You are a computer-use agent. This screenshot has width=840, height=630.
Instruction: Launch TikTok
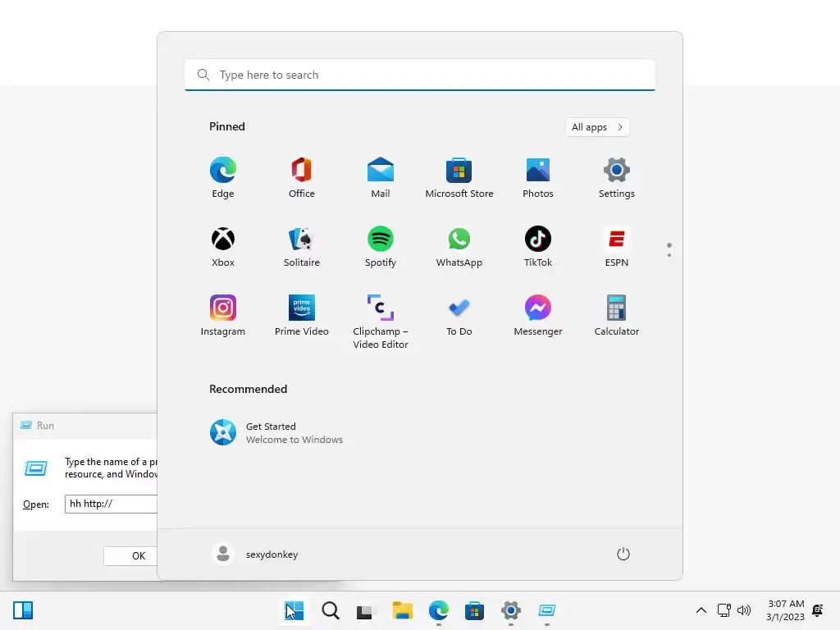pyautogui.click(x=538, y=247)
